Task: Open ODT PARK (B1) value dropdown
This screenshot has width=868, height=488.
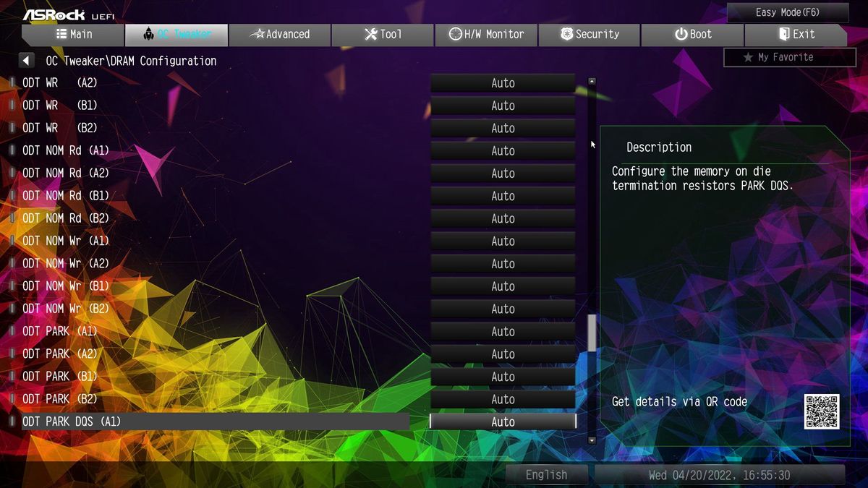Action: click(x=503, y=377)
